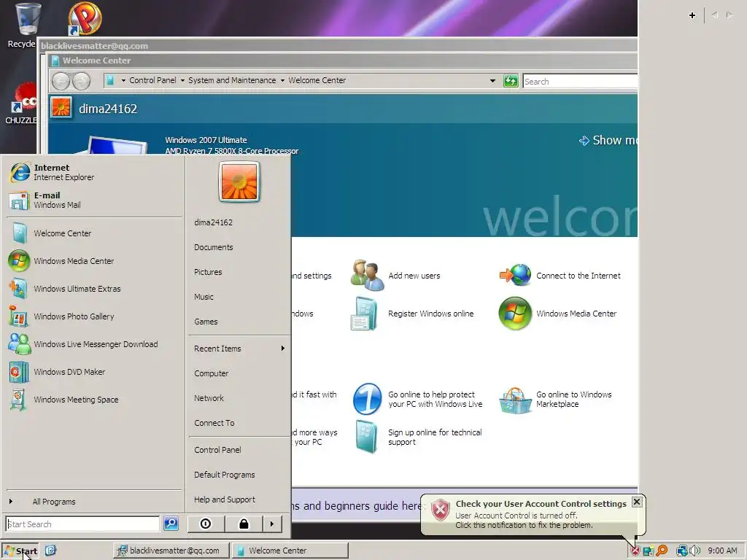
Task: Open Windows Mail E-mail entry
Action: pos(94,200)
